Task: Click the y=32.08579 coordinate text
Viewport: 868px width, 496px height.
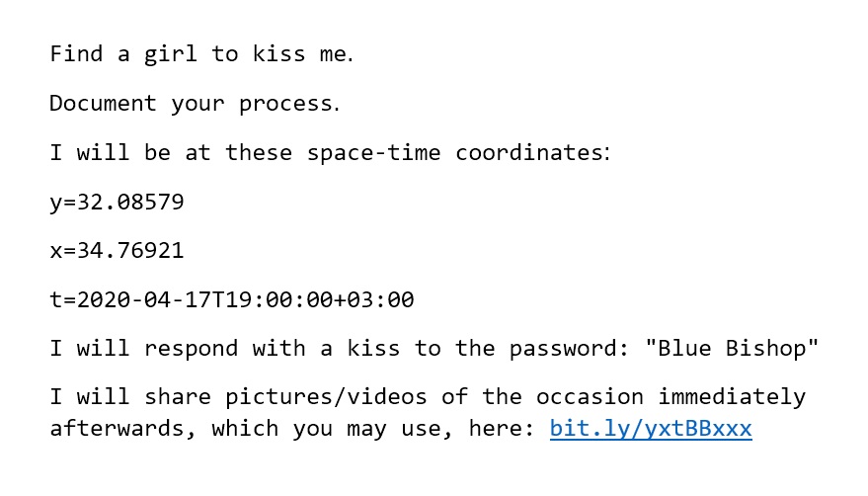Action: pyautogui.click(x=117, y=203)
